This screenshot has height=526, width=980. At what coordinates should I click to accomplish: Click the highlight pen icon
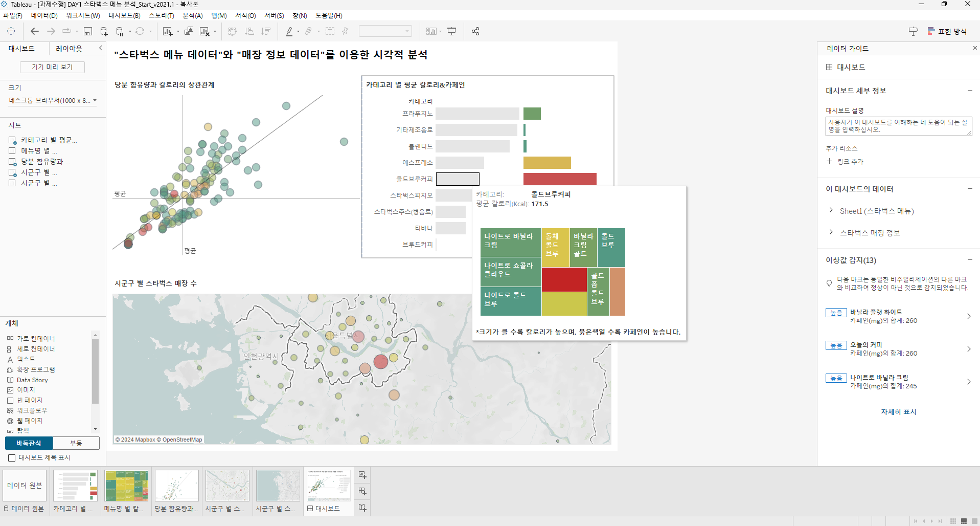pos(289,31)
